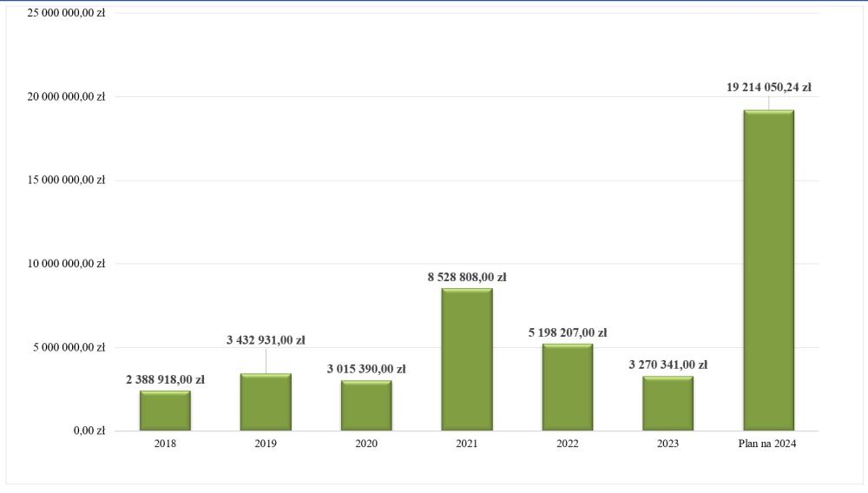Select the 2019 green bar
The width and height of the screenshot is (868, 493).
[266, 402]
